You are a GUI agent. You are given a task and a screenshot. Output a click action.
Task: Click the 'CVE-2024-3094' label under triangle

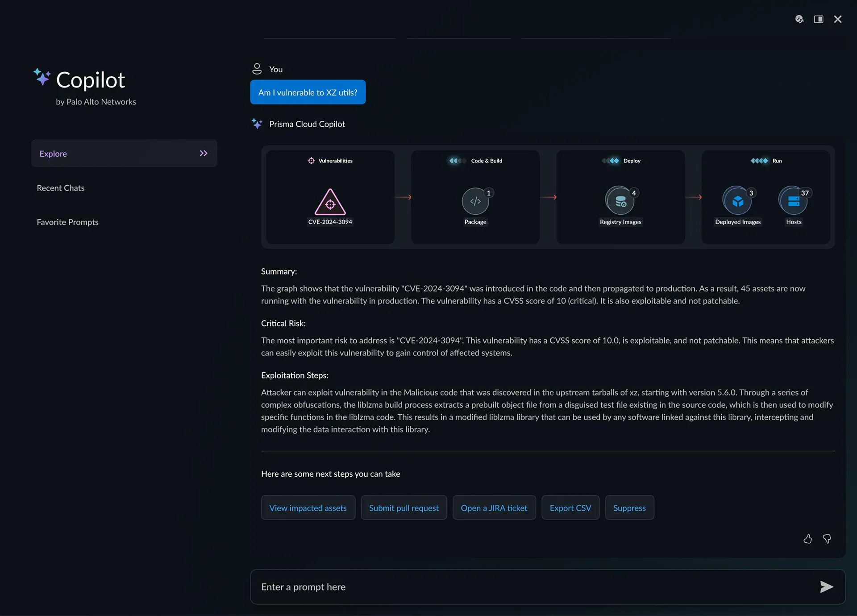[330, 222]
